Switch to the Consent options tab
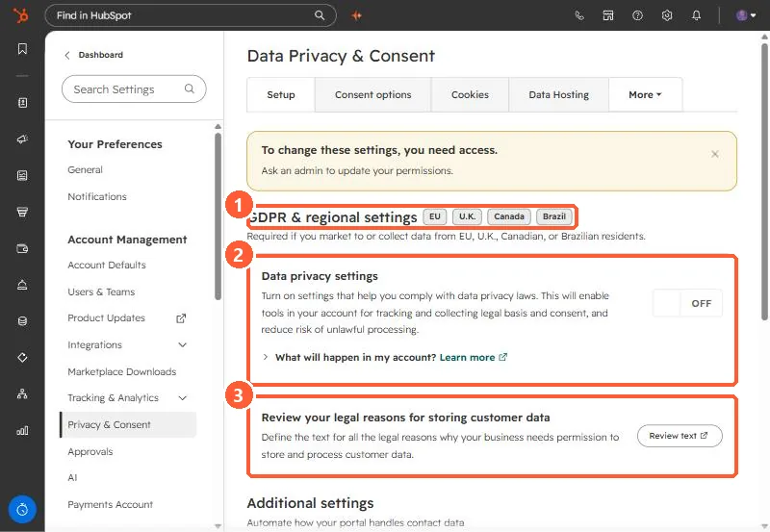 [x=373, y=94]
